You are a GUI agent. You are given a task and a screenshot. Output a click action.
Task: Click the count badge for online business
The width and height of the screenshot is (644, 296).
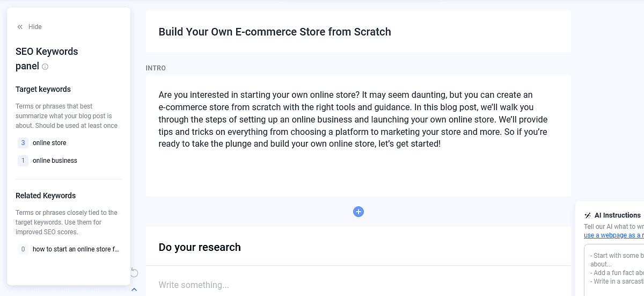coord(23,161)
